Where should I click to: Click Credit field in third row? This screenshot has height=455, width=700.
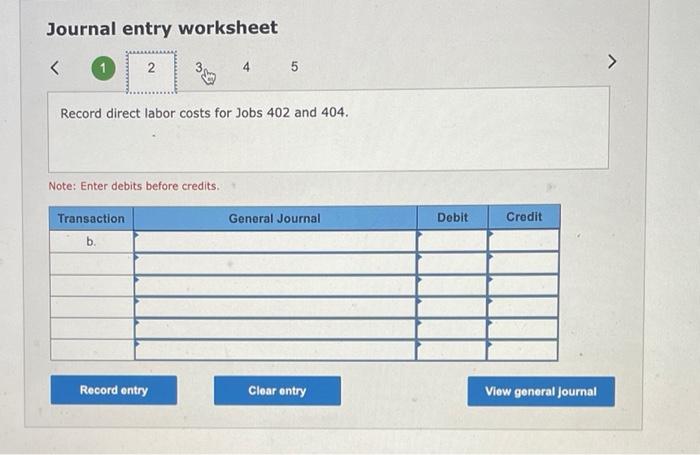tap(523, 285)
